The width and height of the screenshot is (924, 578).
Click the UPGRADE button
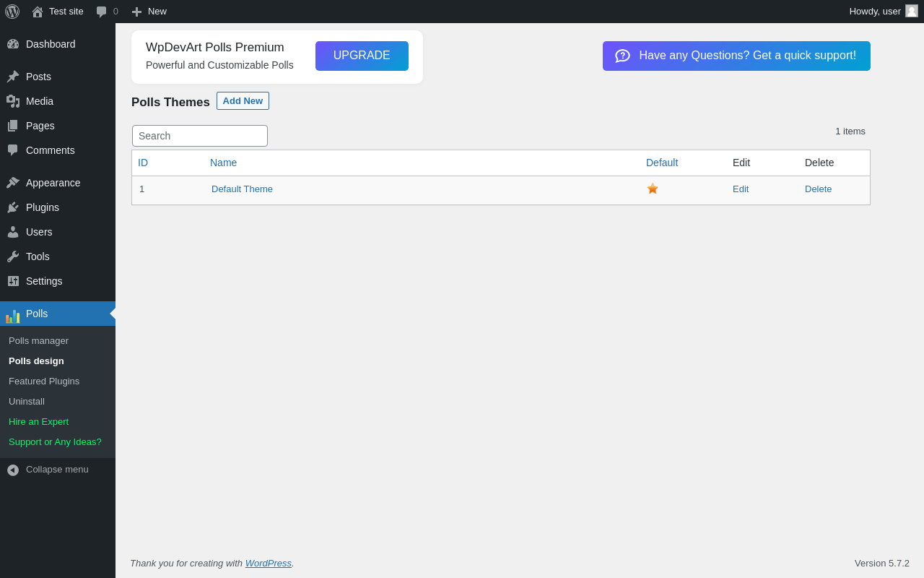pos(362,56)
